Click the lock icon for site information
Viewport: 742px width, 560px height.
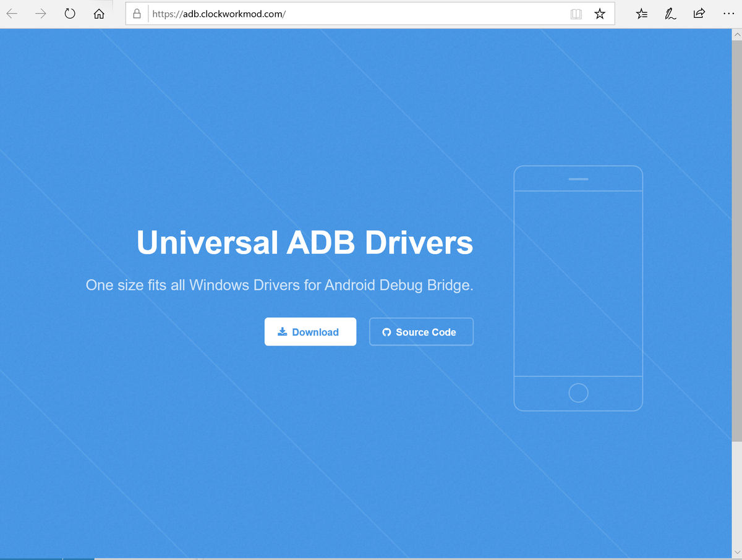(137, 14)
